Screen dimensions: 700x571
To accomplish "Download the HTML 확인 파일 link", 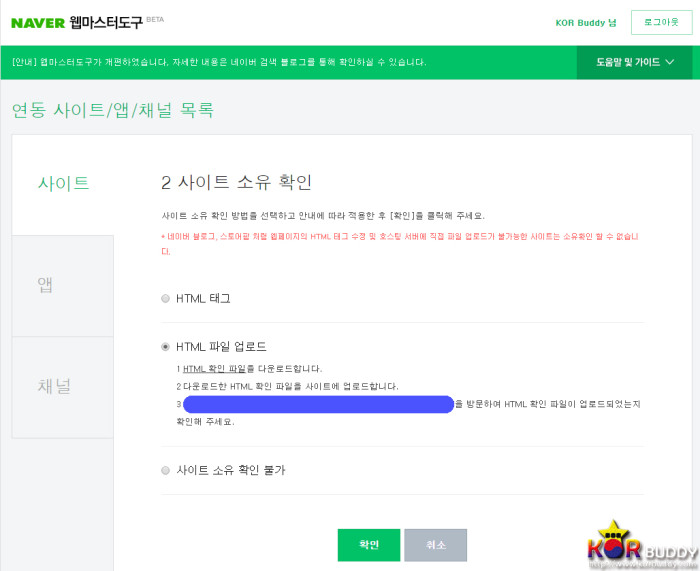I will [214, 369].
